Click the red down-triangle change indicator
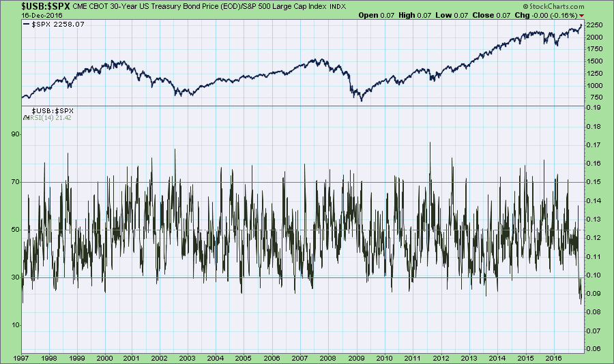This screenshot has height=364, width=614. click(x=581, y=16)
